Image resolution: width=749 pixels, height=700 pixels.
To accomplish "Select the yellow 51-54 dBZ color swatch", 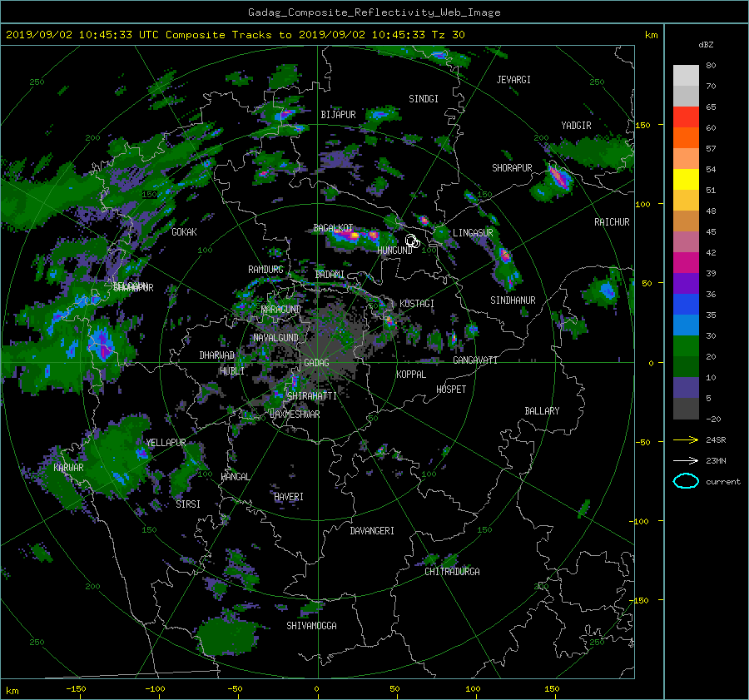I will 686,179.
